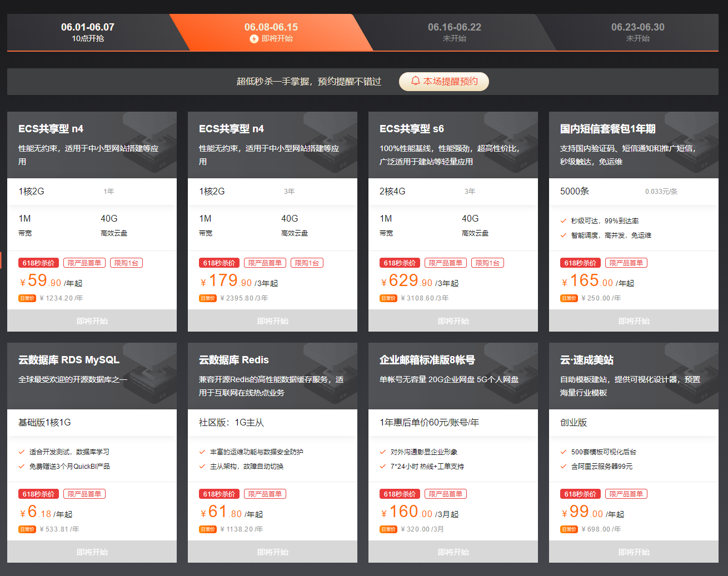Open the 企业邮箱标准版8帐号 card title
This screenshot has width=728, height=576.
point(427,360)
